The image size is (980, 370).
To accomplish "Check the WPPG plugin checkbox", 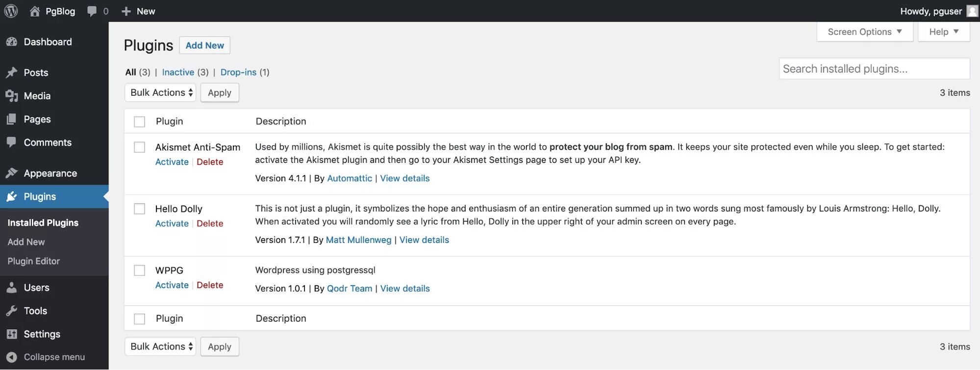I will (140, 270).
